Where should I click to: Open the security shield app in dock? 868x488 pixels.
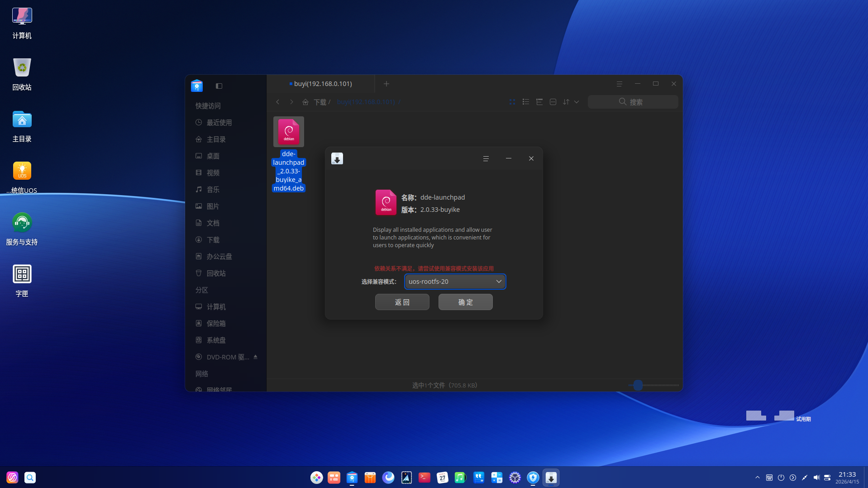point(533,478)
